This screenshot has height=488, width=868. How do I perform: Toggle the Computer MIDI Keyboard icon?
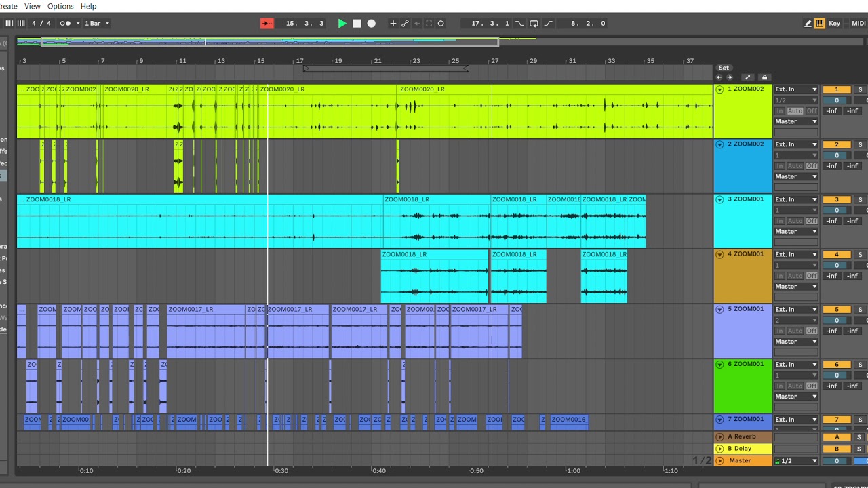pyautogui.click(x=820, y=23)
